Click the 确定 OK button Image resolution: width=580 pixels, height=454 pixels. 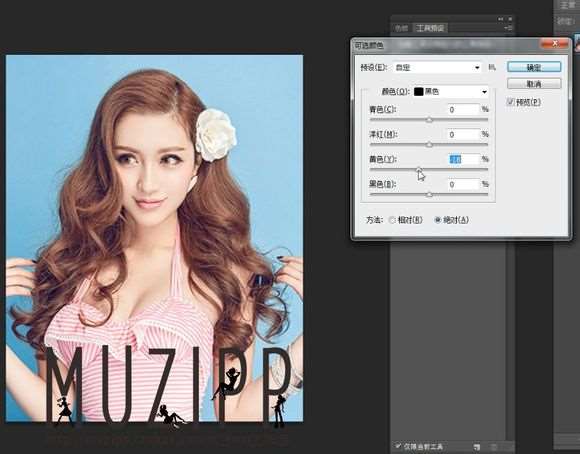[534, 67]
